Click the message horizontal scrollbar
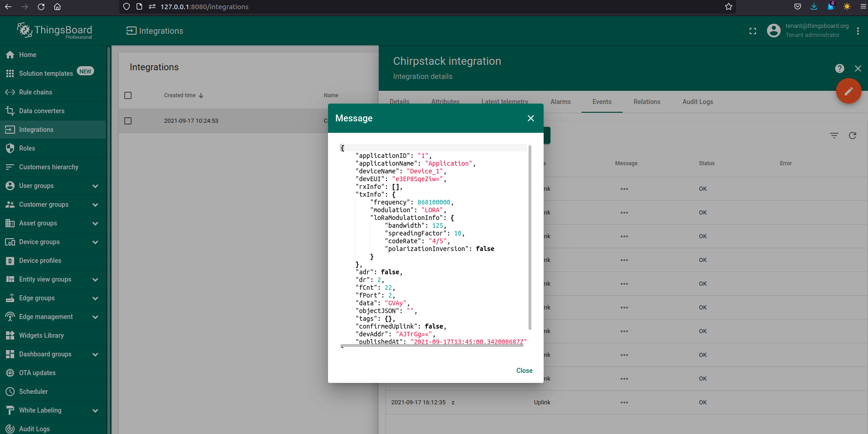This screenshot has height=434, width=868. click(x=432, y=345)
